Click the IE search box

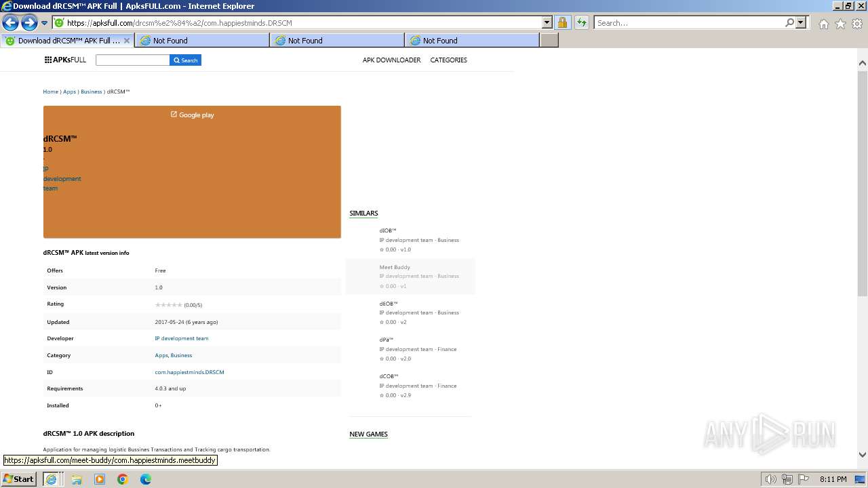point(690,22)
